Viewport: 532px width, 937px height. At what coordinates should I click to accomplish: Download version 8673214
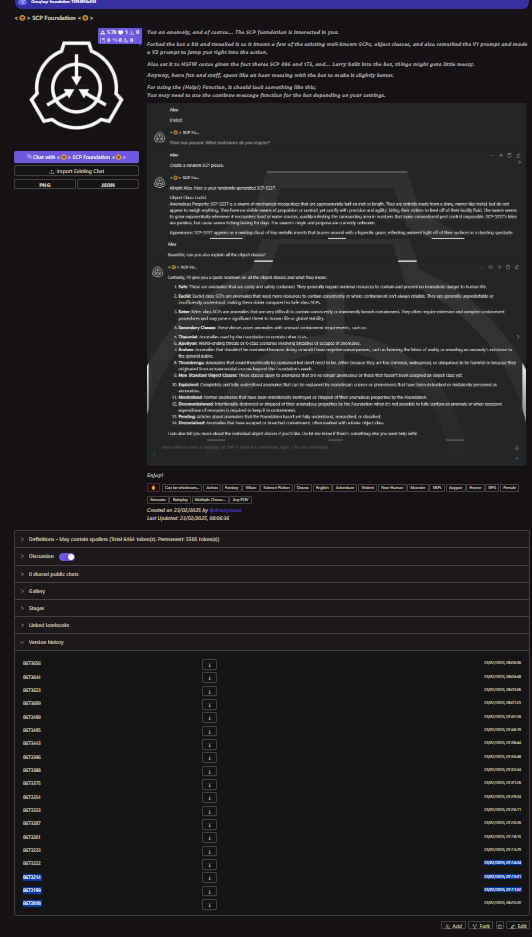[x=209, y=877]
